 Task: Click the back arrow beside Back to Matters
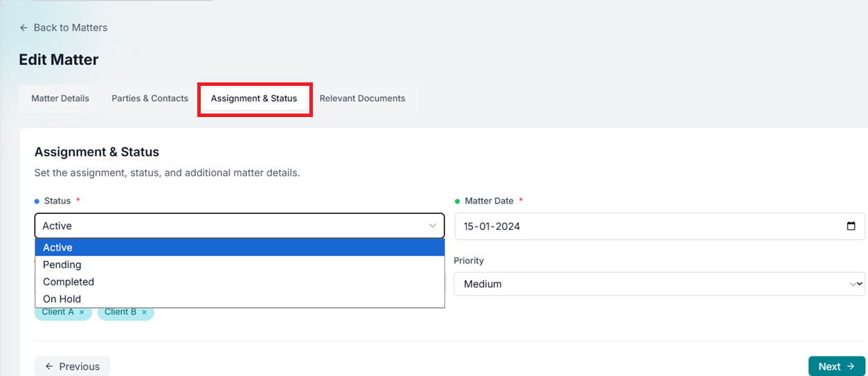[x=24, y=28]
